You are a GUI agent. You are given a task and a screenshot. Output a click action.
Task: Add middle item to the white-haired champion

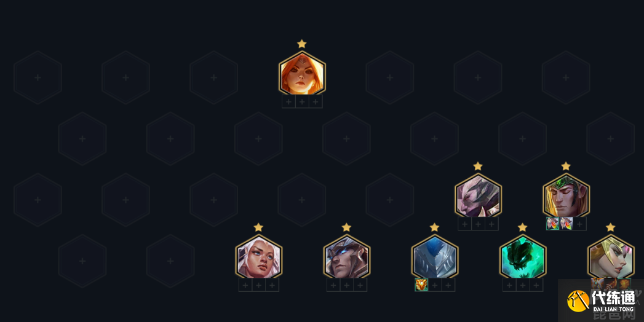(259, 285)
